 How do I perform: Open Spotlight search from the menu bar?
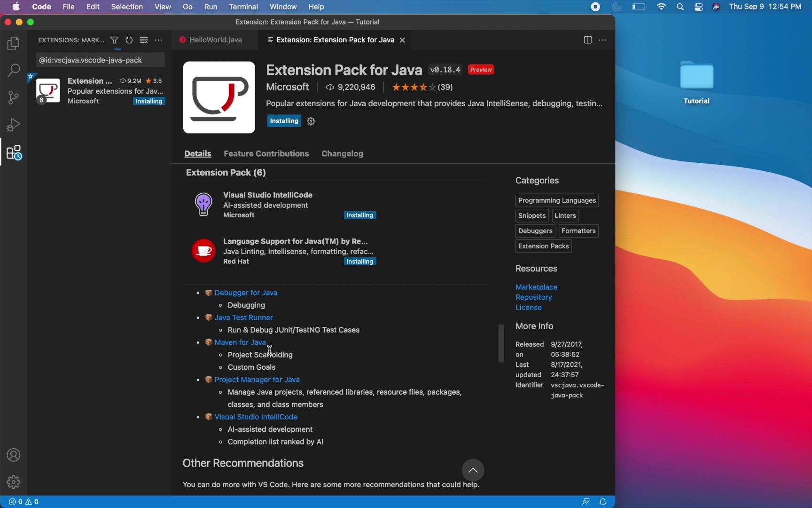point(680,7)
